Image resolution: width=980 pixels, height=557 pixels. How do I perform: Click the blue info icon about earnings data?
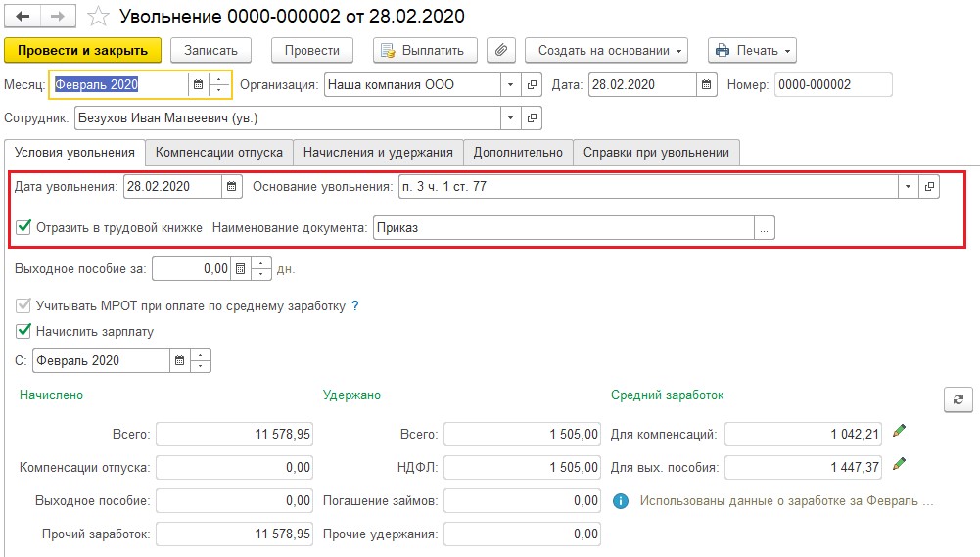point(621,501)
